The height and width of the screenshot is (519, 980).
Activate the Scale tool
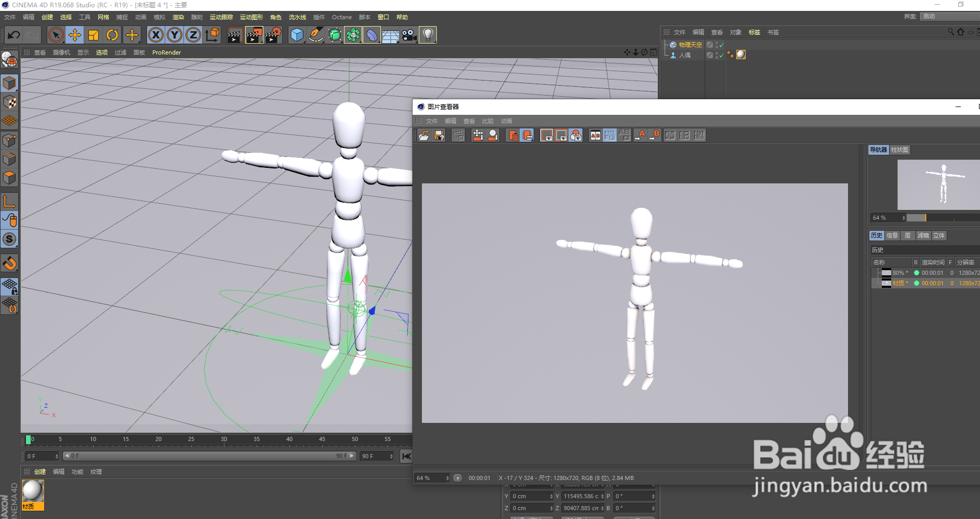click(x=94, y=35)
